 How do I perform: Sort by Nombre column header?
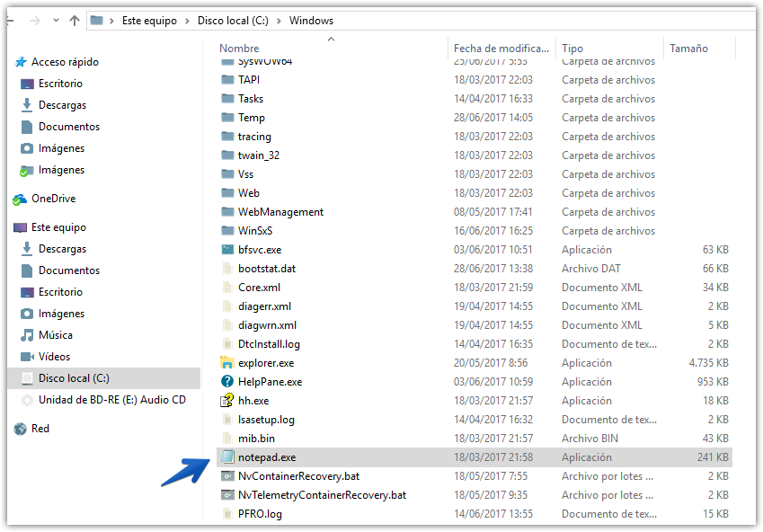pos(239,49)
